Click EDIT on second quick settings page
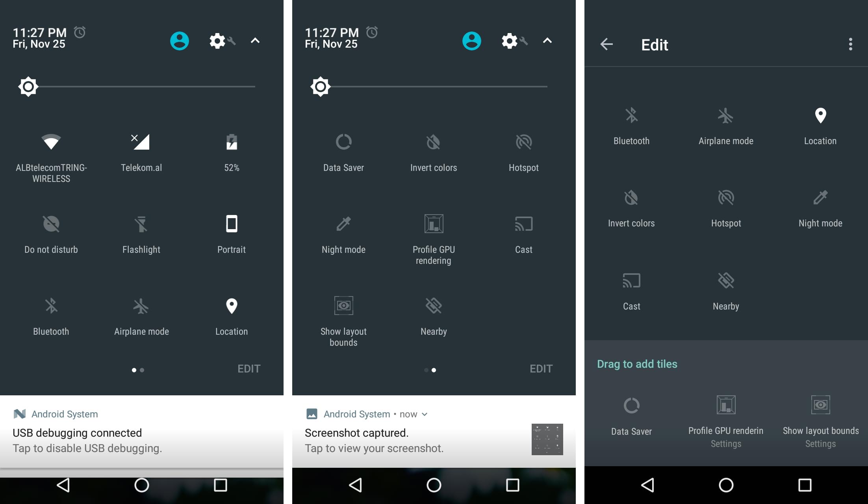 [x=541, y=369]
